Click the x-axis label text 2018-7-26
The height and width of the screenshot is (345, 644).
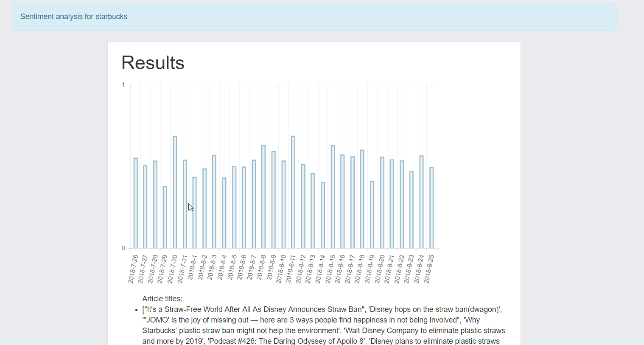coord(133,269)
